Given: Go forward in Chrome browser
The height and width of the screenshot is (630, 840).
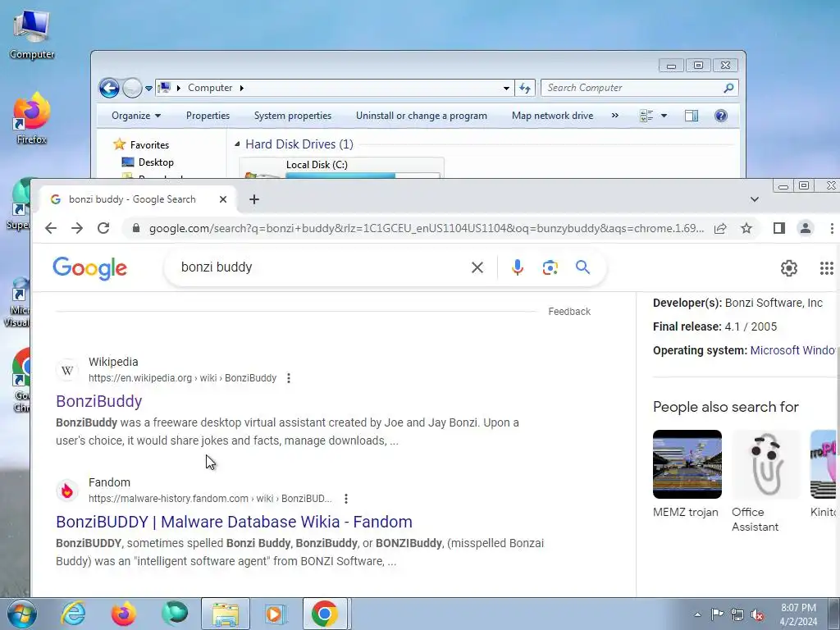Looking at the screenshot, I should coord(77,228).
